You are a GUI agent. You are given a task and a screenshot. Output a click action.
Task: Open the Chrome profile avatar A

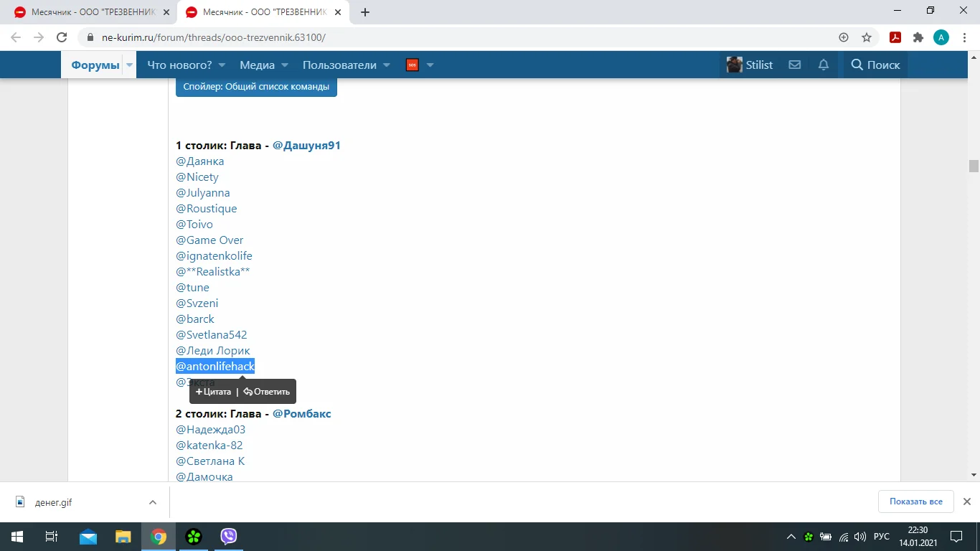[941, 37]
